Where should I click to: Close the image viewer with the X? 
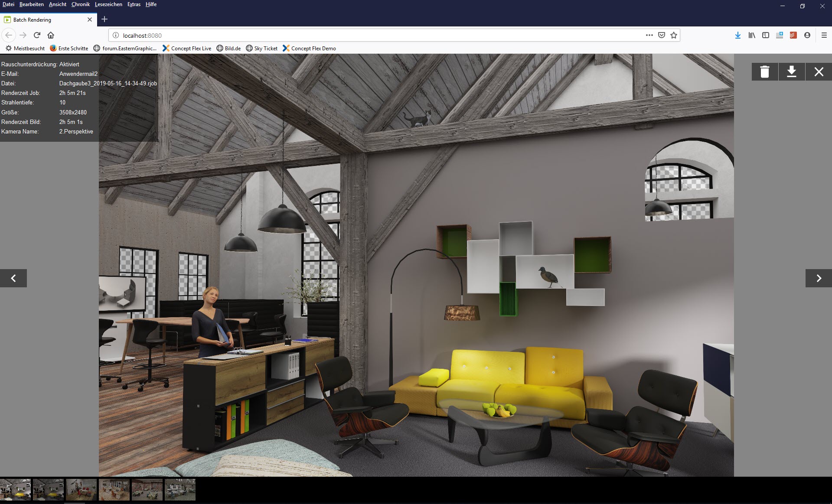coord(819,72)
